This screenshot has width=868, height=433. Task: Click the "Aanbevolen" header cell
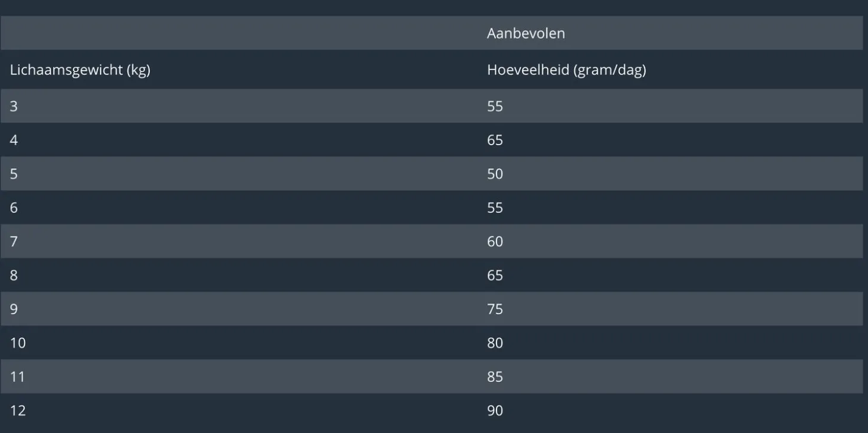526,33
